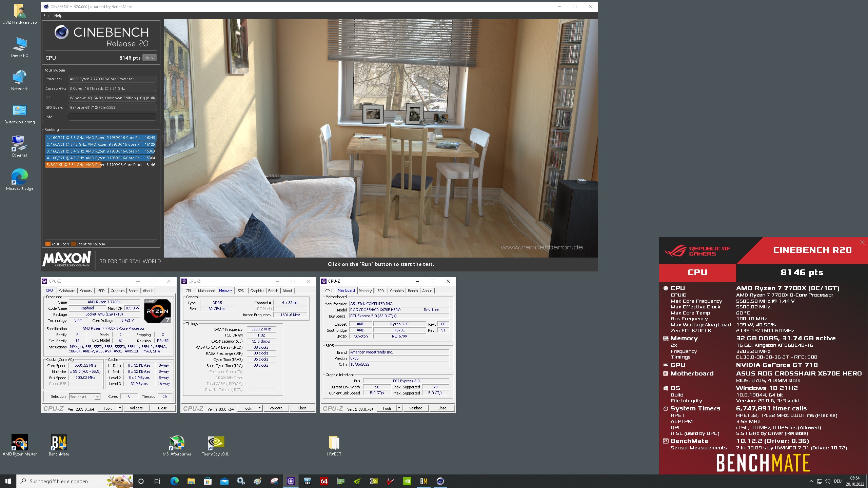Open the OVIZ Hardware Lab desktop folder

coord(19,14)
